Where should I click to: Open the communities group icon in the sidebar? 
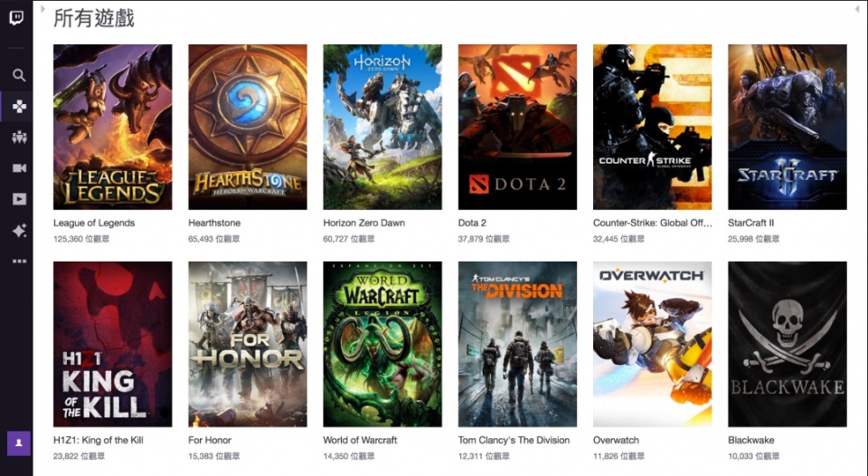coord(19,138)
